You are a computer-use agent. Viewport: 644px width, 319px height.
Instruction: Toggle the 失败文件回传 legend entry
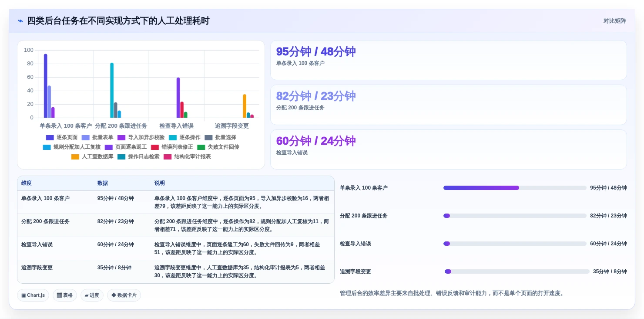click(218, 147)
